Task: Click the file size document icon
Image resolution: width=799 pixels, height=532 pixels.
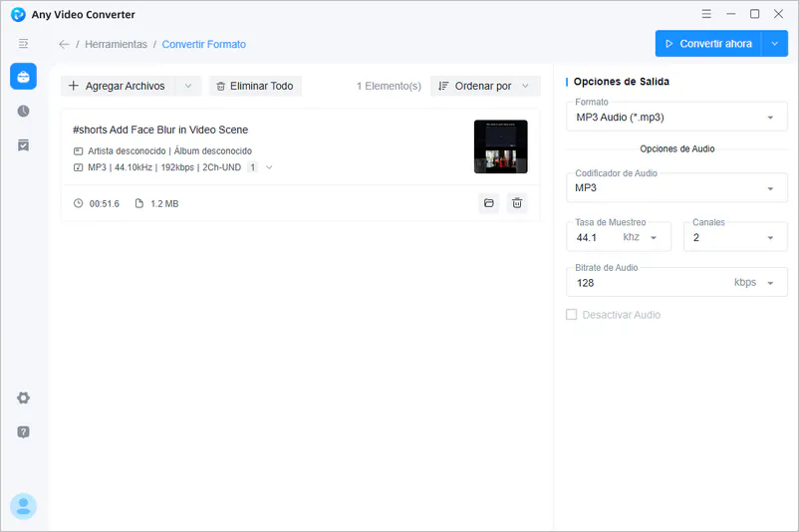Action: click(x=139, y=204)
